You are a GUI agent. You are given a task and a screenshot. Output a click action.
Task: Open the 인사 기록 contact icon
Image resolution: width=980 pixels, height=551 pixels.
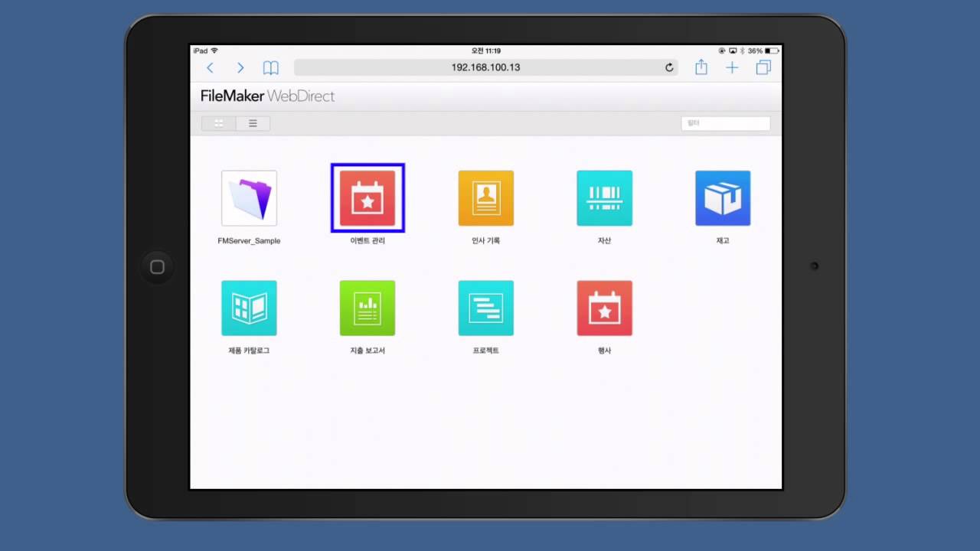(x=486, y=198)
